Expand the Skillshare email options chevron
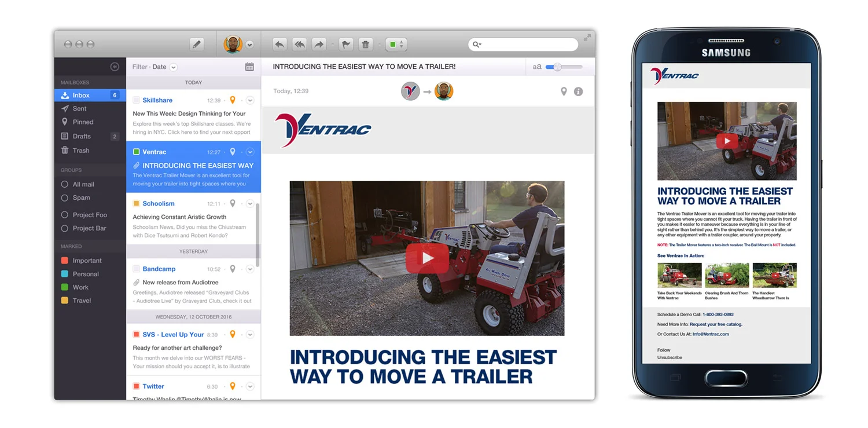Image resolution: width=868 pixels, height=428 pixels. pos(250,100)
